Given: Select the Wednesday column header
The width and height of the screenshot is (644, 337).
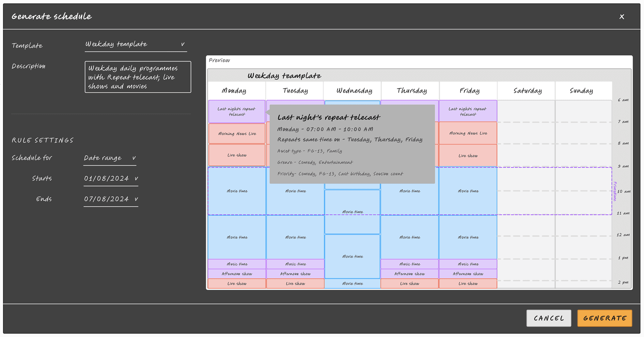Looking at the screenshot, I should [x=353, y=91].
